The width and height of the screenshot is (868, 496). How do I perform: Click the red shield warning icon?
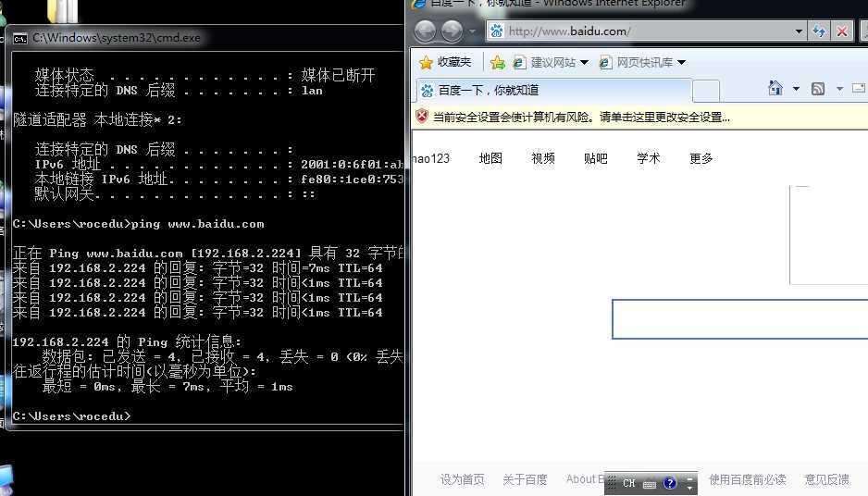422,117
